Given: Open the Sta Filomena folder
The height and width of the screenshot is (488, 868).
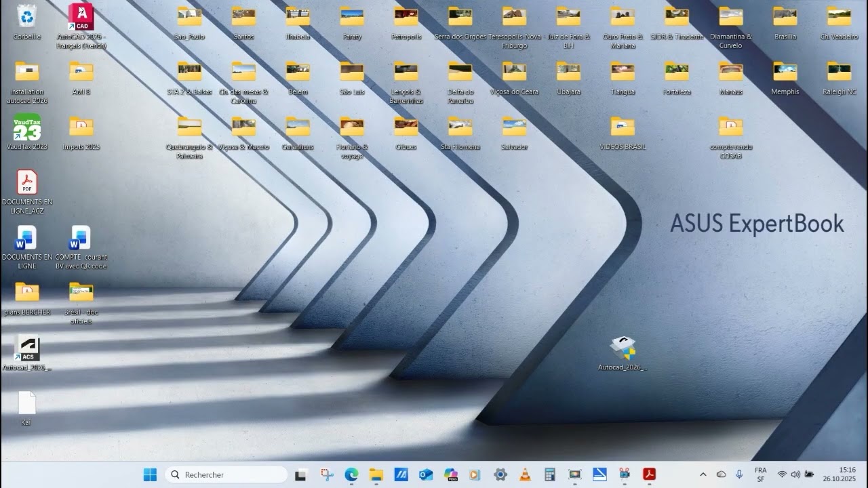Looking at the screenshot, I should tap(460, 132).
